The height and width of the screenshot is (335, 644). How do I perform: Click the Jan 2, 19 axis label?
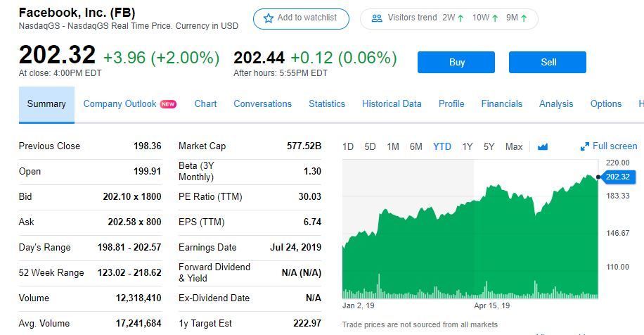[x=358, y=306]
